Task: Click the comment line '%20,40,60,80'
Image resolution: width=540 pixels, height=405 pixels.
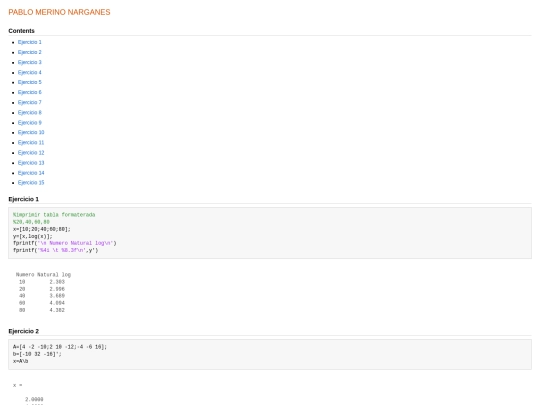Action: 31,222
